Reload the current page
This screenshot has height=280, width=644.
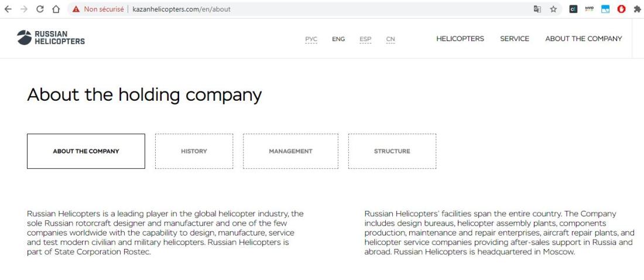(40, 9)
